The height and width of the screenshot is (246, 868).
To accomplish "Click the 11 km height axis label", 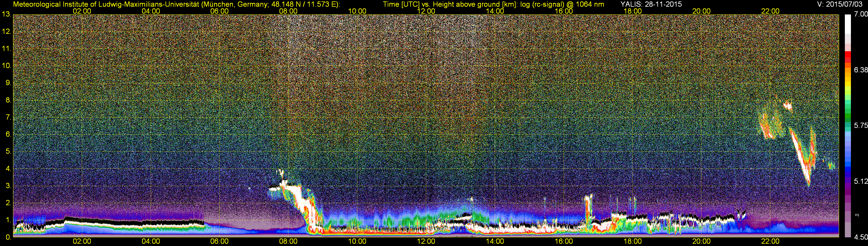I will click(6, 49).
